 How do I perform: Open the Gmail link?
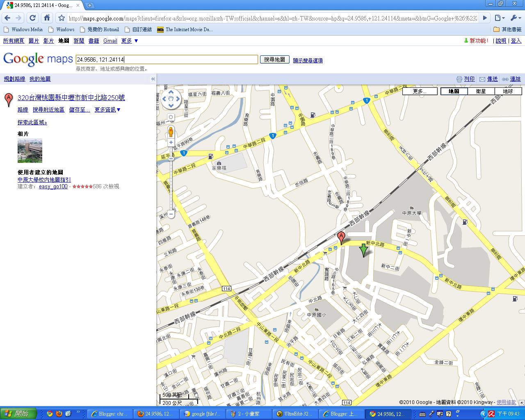point(110,41)
